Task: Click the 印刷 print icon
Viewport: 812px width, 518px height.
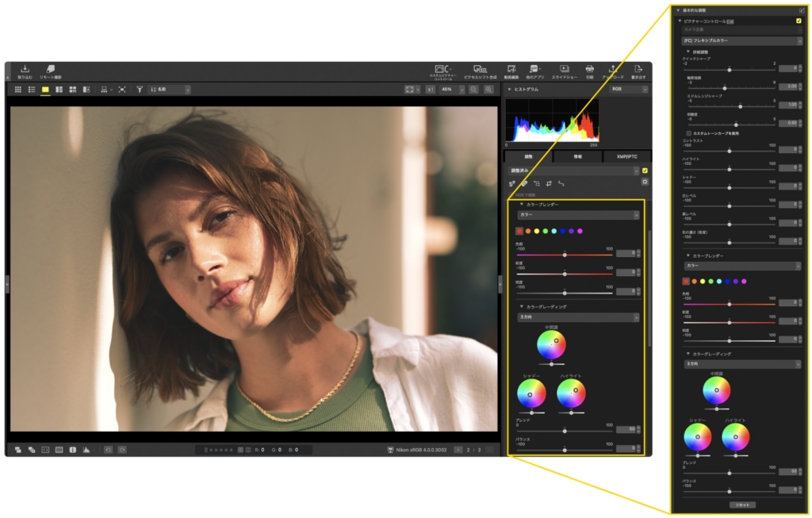Action: pos(589,71)
